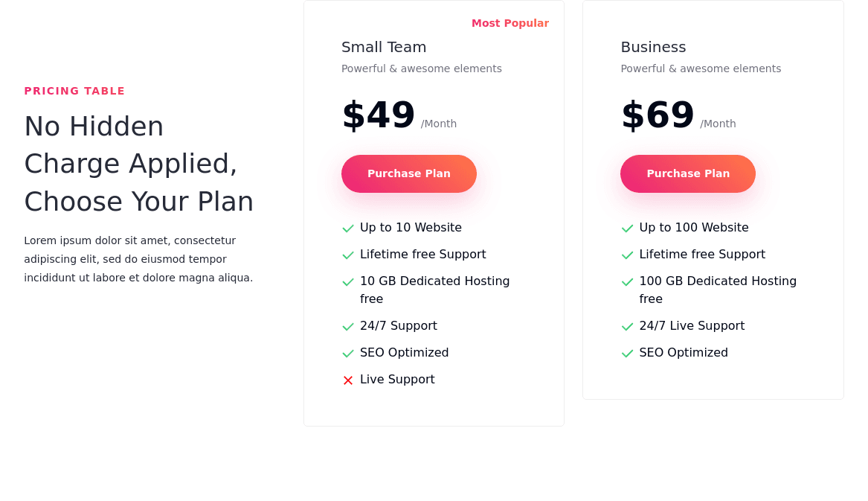
Task: Click Purchase Plan button for Business plan
Action: tap(687, 173)
